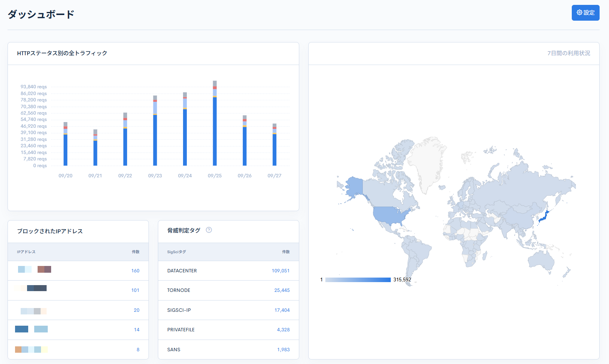Click the 09/27 traffic bar
Screen dimensions: 609x364
coord(274,145)
